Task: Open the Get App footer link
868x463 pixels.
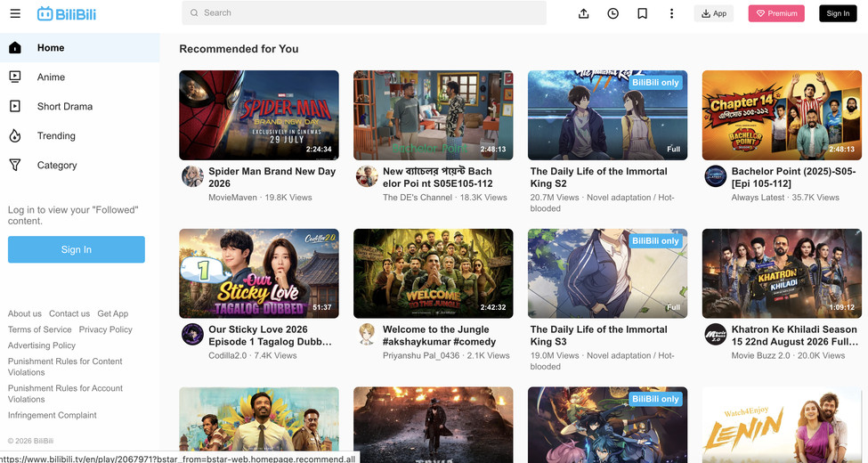Action: click(112, 313)
